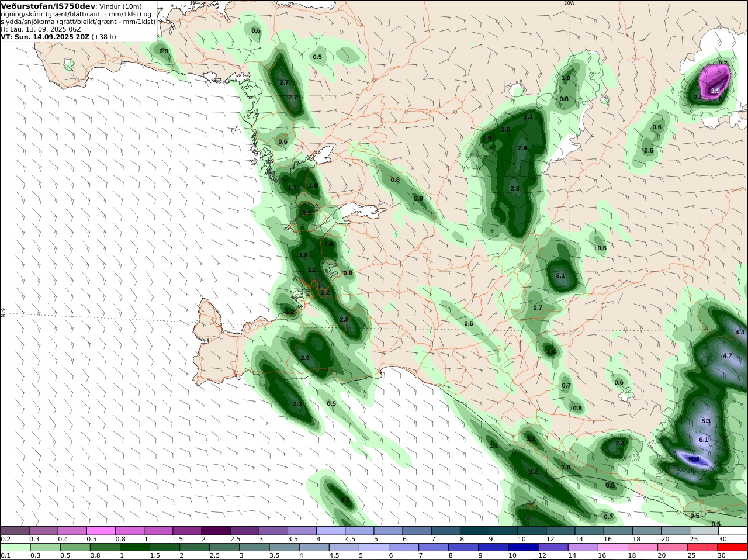Click the 3.1 precipitation value
Screen dimensions: 748x560
[560, 275]
